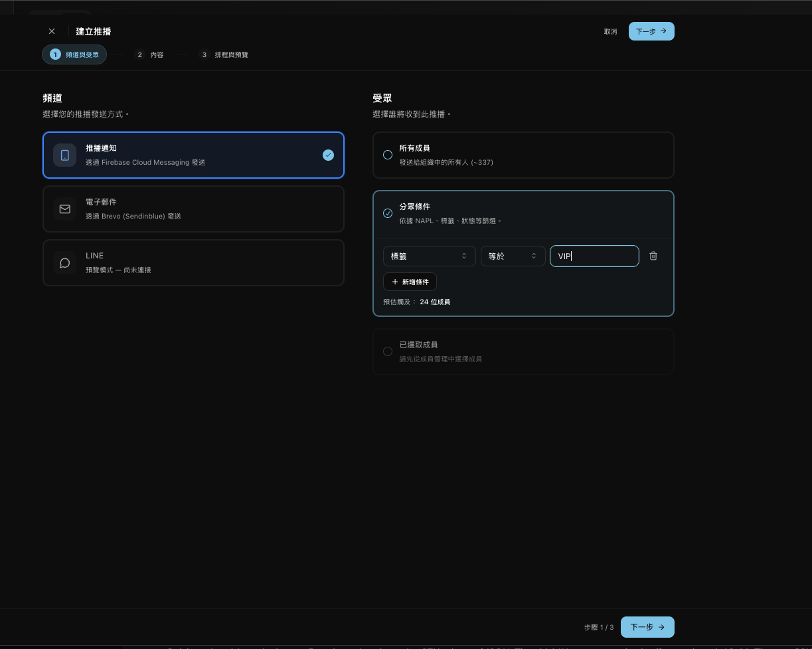Click the VIP value input field
The height and width of the screenshot is (649, 812).
pyautogui.click(x=594, y=256)
